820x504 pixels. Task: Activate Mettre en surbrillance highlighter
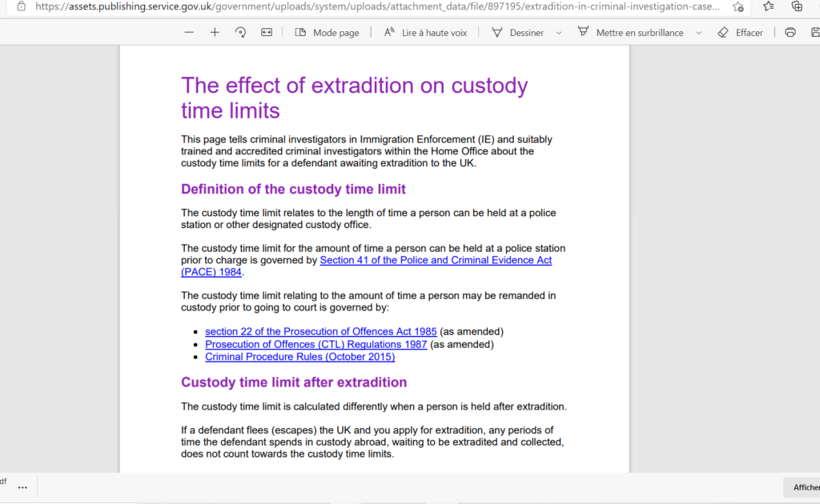(x=630, y=32)
